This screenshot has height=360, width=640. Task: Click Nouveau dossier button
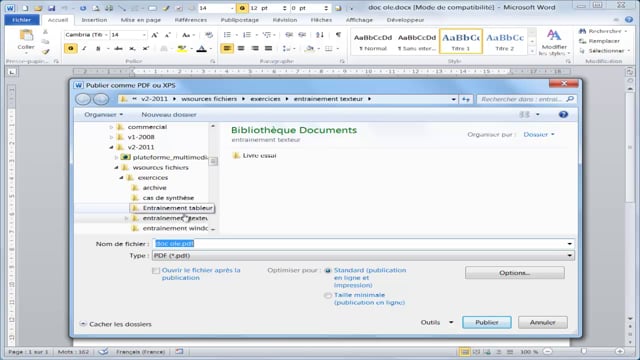pyautogui.click(x=169, y=115)
